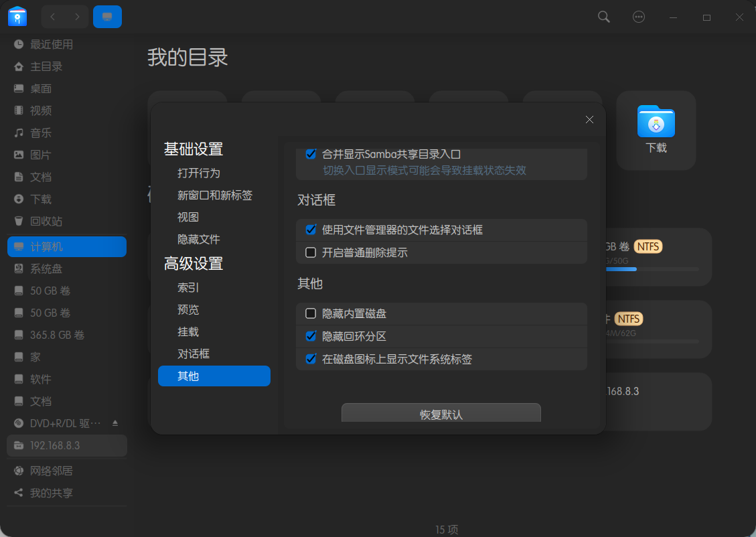Select 索引 in settings navigation
756x537 pixels.
188,288
